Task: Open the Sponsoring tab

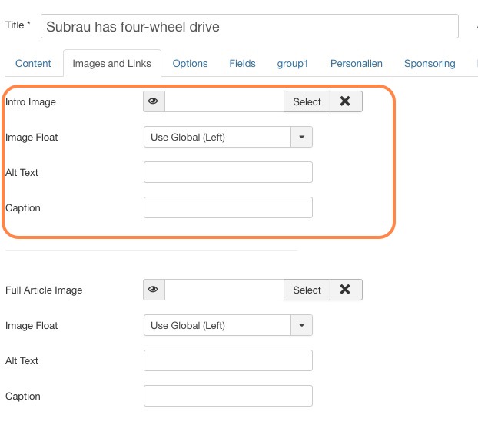Action: [x=430, y=63]
